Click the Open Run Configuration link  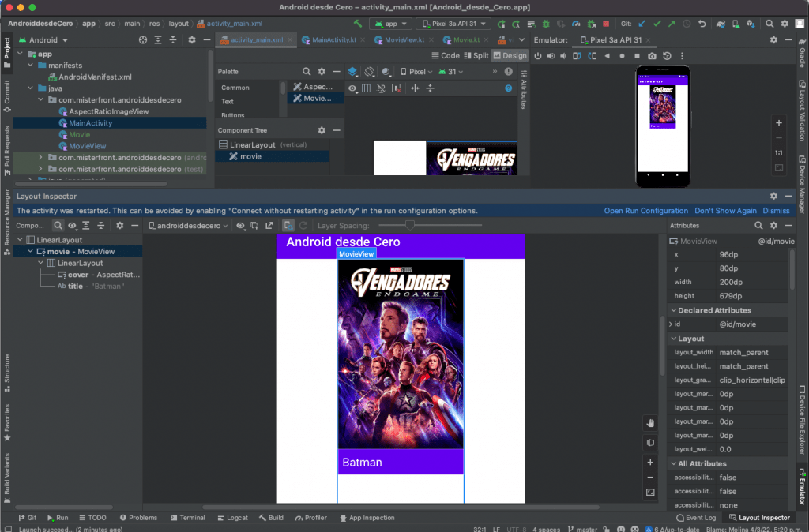click(x=646, y=211)
